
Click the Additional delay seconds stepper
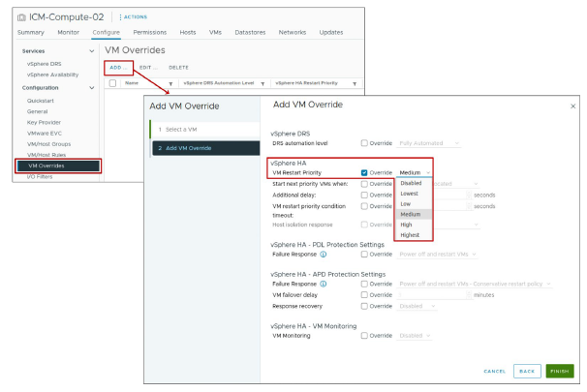point(469,195)
